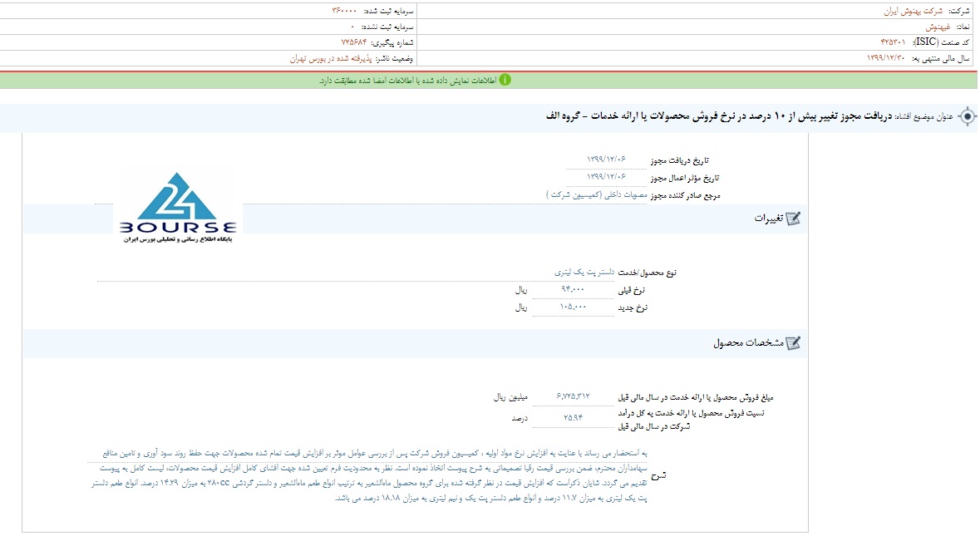Click the تغییرات section heading
Image resolution: width=980 pixels, height=536 pixels.
pos(768,219)
